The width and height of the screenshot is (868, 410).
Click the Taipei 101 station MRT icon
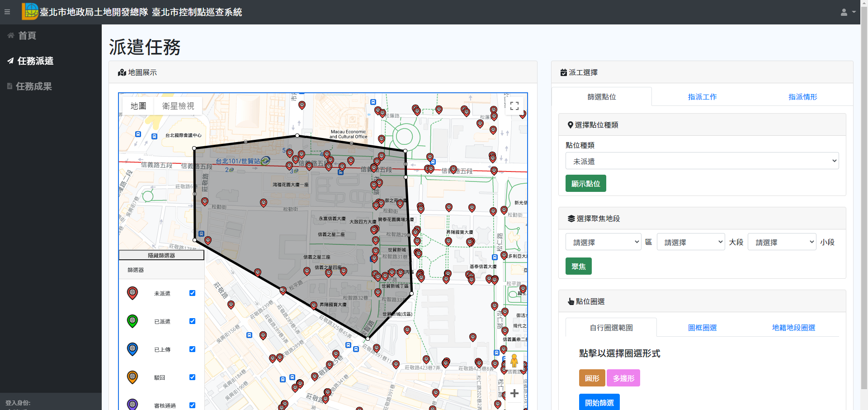tap(266, 161)
